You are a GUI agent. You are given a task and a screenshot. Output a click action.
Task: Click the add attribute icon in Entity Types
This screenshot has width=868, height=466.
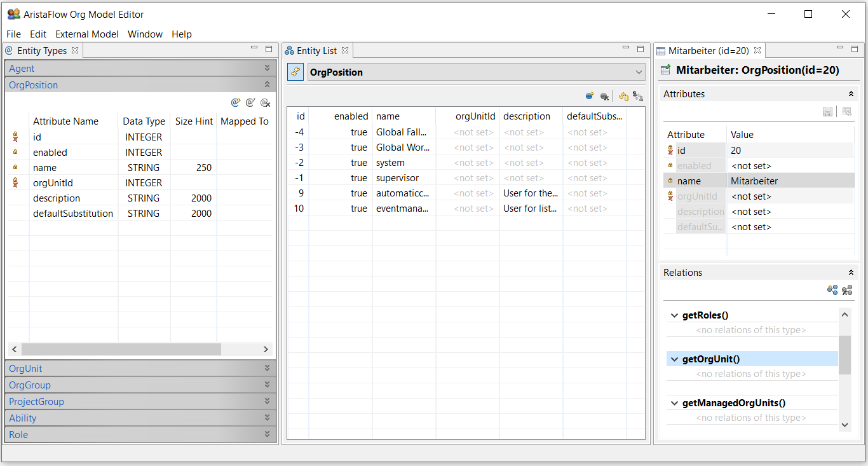236,102
